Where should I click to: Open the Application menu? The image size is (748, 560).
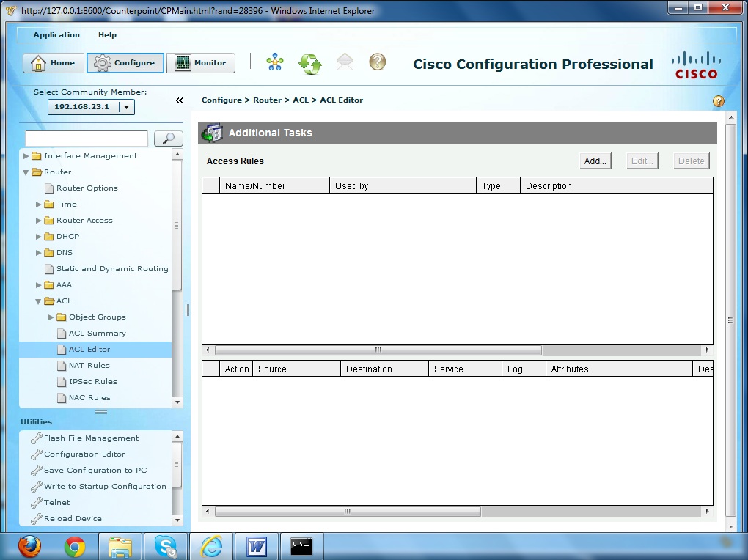click(56, 34)
